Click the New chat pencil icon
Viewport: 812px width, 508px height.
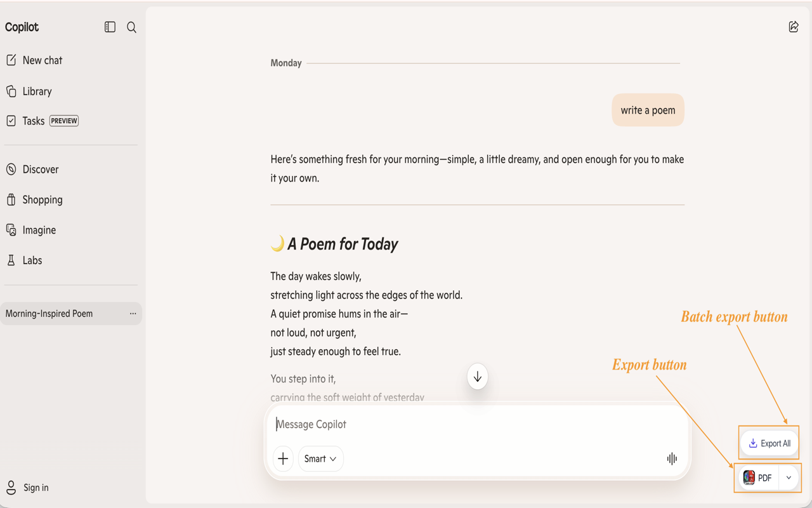click(x=11, y=60)
